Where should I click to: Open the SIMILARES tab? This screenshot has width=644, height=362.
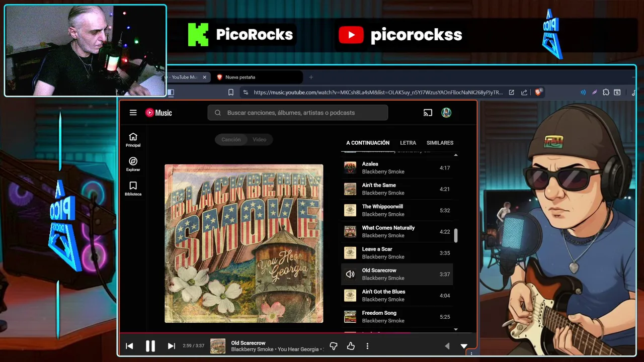click(440, 143)
